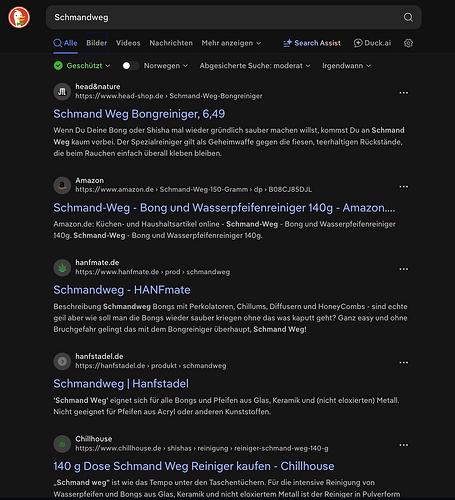Expand the Norwegen region dropdown
The height and width of the screenshot is (500, 455).
click(x=166, y=66)
